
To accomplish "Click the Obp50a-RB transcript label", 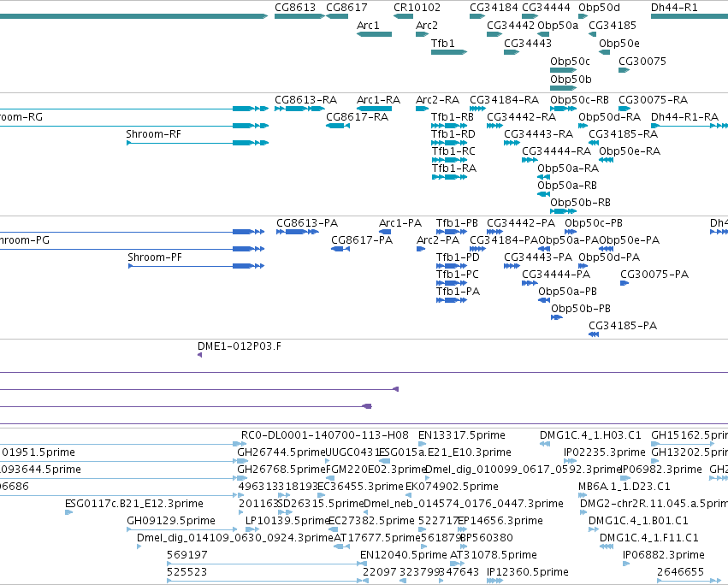I will [567, 186].
